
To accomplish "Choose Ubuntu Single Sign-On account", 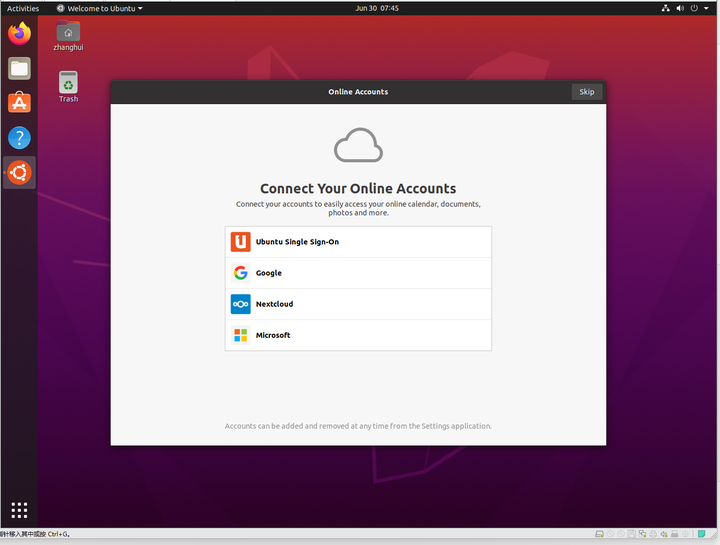I will click(x=358, y=242).
